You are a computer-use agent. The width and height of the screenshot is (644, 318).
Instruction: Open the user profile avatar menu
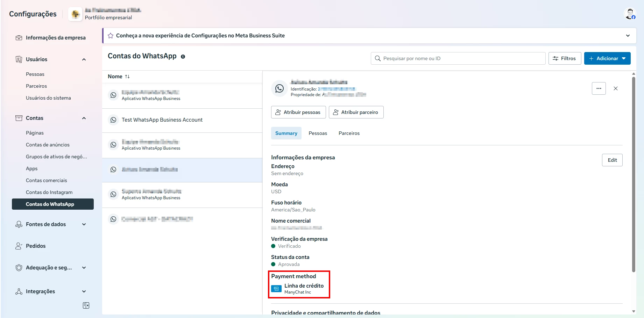630,14
